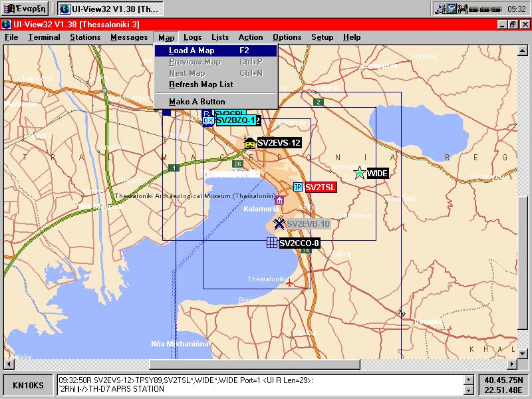Viewport: 532px width, 399px height.
Task: Click the red airport airplane symbol
Action: point(289,282)
